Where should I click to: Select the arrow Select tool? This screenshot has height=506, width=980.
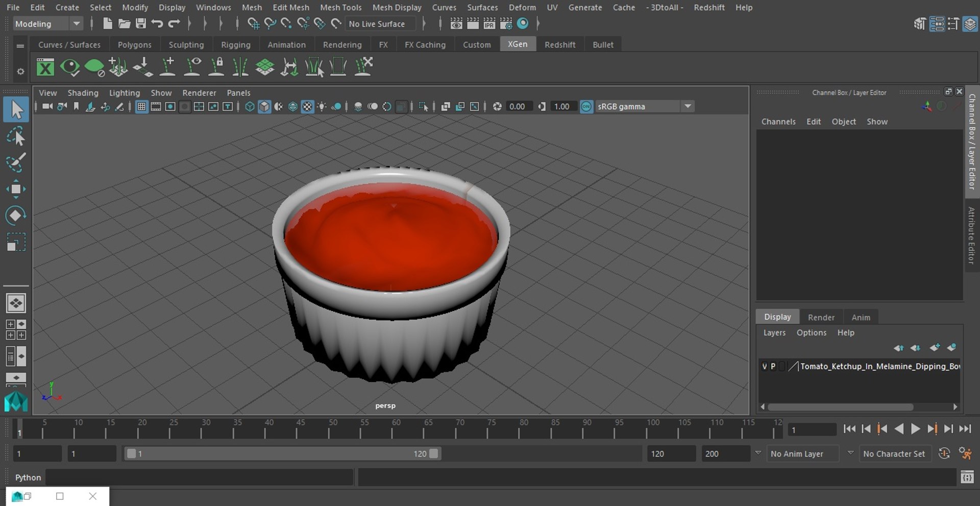[16, 110]
